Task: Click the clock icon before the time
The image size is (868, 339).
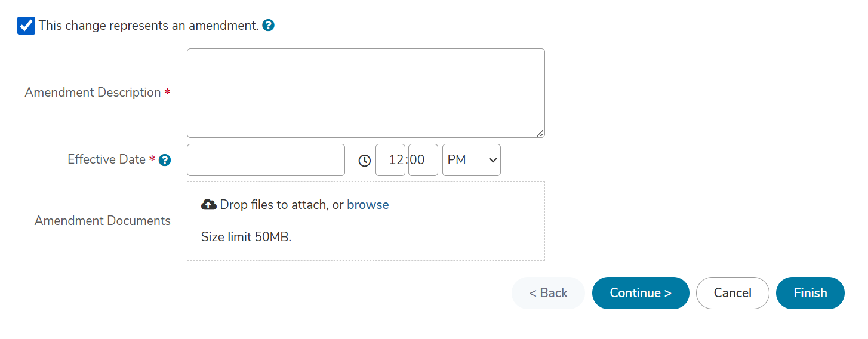Action: point(364,161)
